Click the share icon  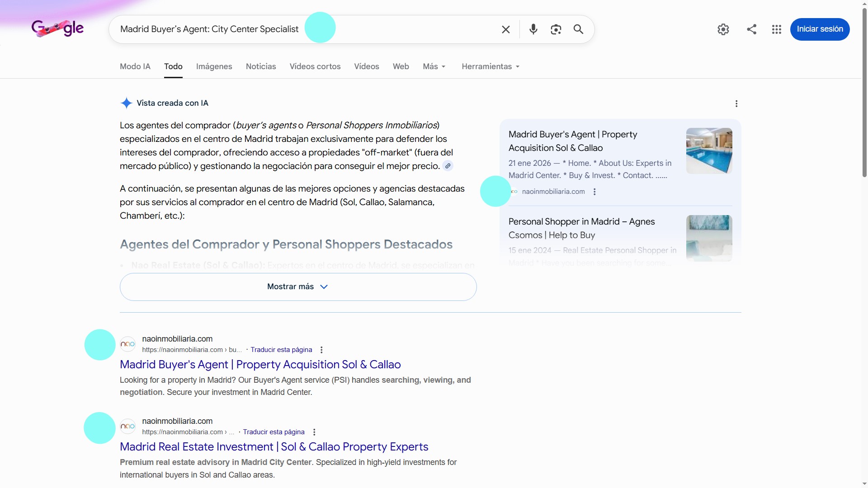[x=751, y=29]
